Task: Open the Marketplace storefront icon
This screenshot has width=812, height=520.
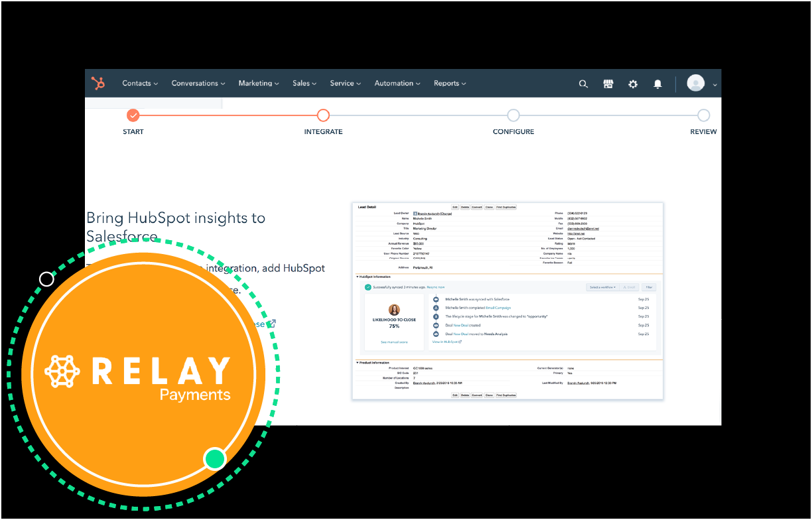Action: pos(608,84)
